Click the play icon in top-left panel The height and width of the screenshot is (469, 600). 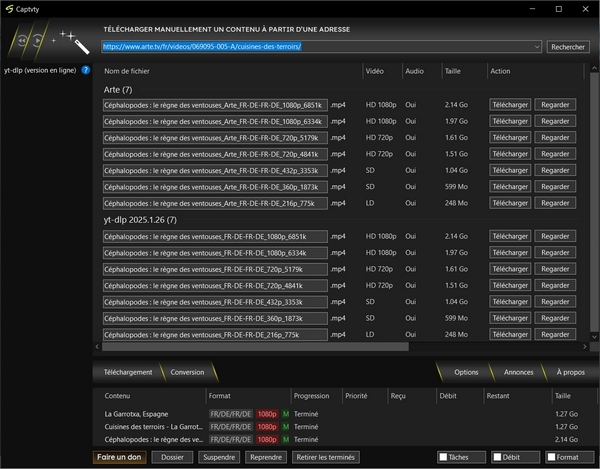(x=39, y=42)
